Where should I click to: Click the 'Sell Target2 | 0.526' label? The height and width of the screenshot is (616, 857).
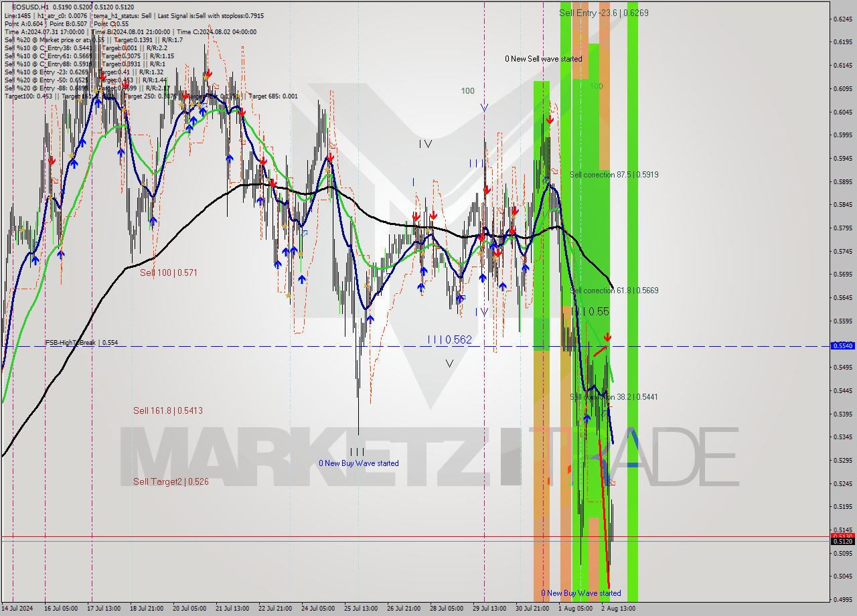coord(171,482)
